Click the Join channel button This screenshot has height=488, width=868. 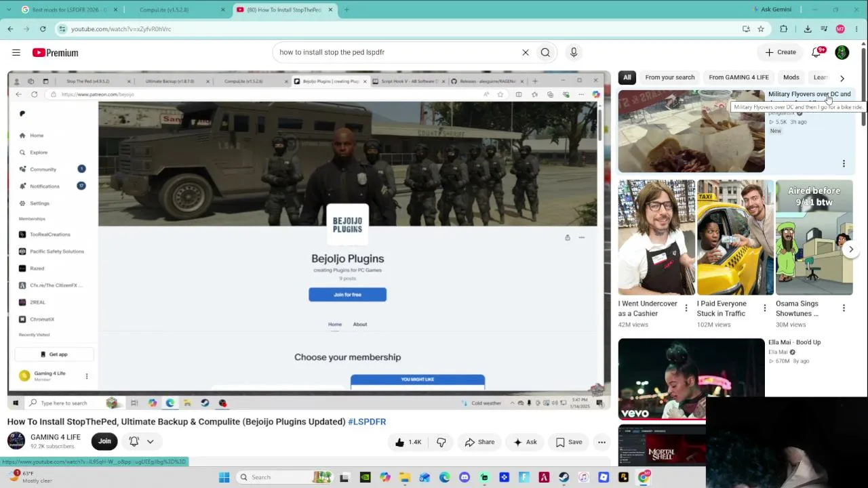[104, 441]
